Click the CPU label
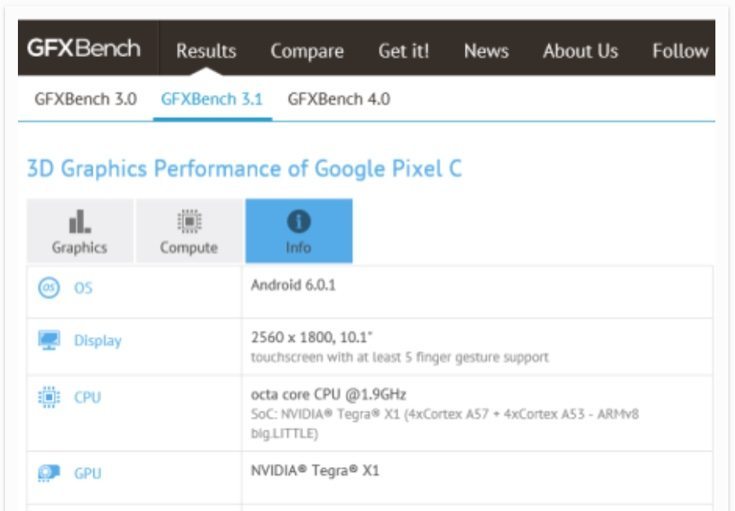735x511 pixels. (88, 398)
